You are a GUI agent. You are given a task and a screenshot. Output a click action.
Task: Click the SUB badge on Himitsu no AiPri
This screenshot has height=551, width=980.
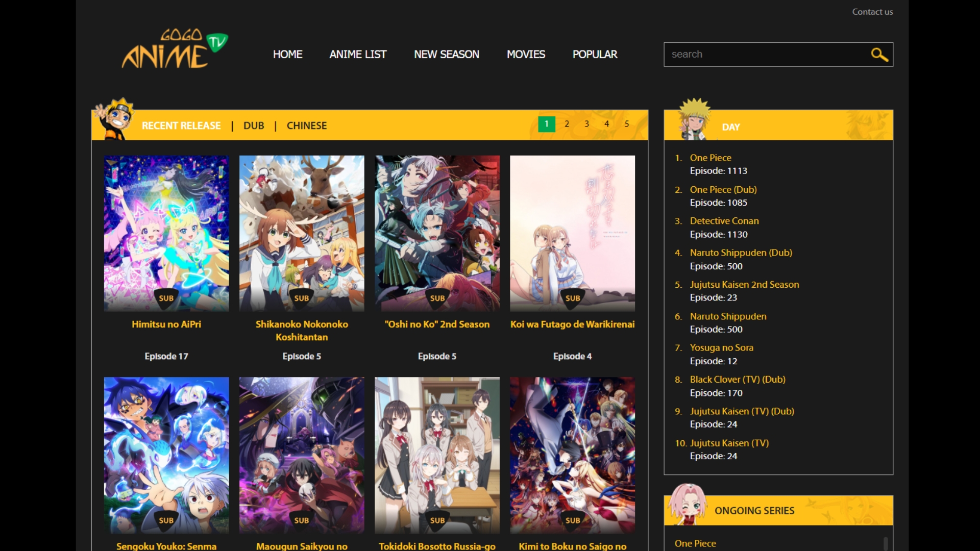click(x=166, y=298)
